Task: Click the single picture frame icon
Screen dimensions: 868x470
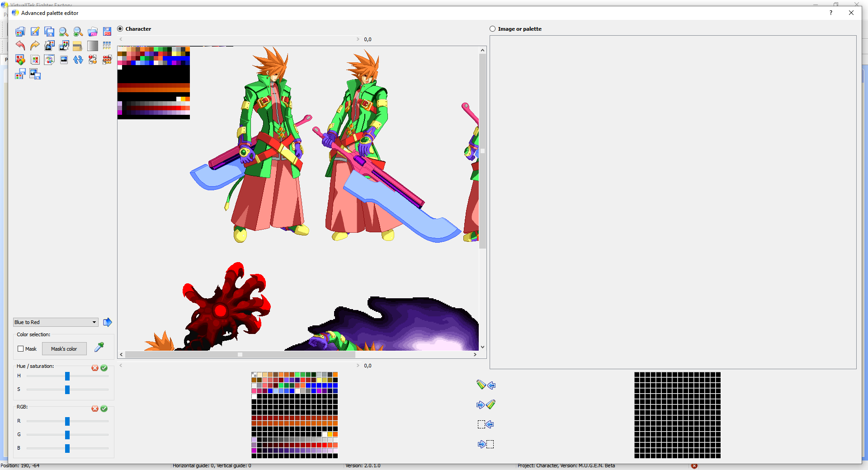Action: coord(64,60)
